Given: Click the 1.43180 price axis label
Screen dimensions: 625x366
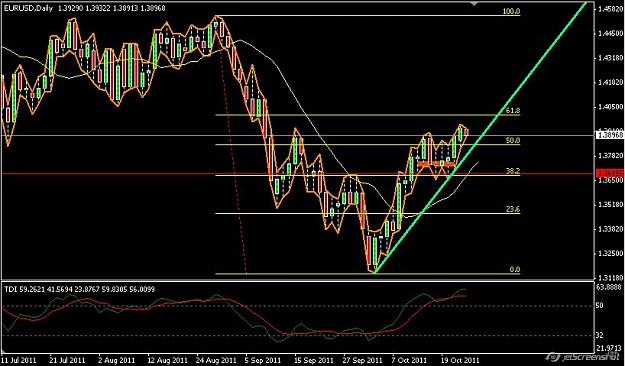Looking at the screenshot, I should click(x=611, y=58).
